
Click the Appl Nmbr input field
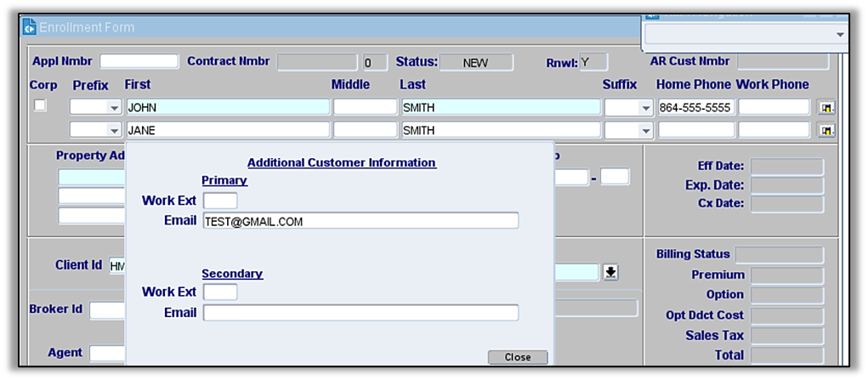(139, 61)
